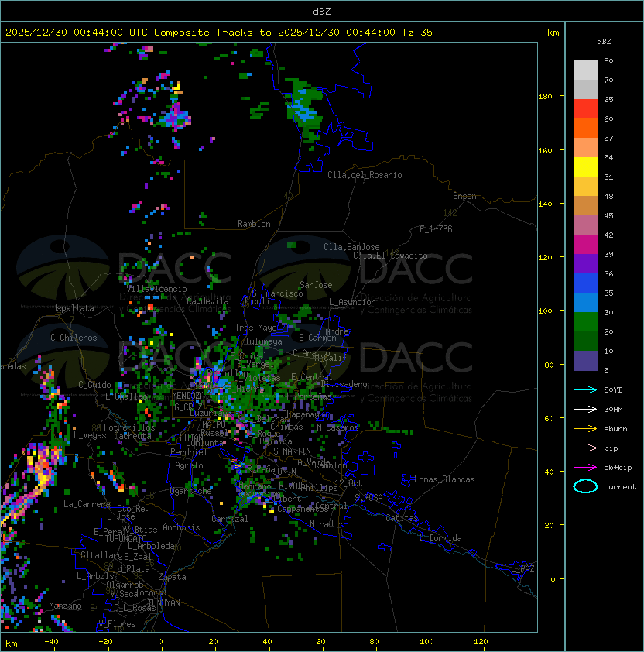Pick the gold 48–51 dBZ swatch
The width and height of the screenshot is (644, 652).
pyautogui.click(x=585, y=187)
